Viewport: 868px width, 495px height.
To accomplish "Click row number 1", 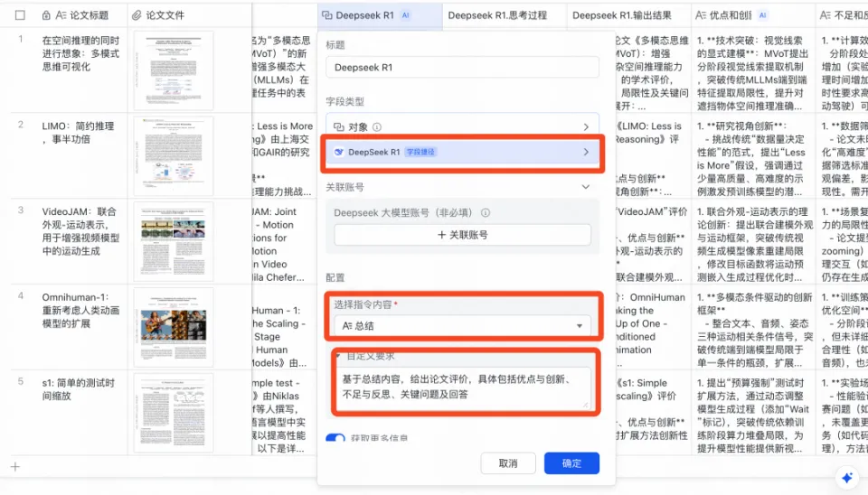I will pos(21,39).
